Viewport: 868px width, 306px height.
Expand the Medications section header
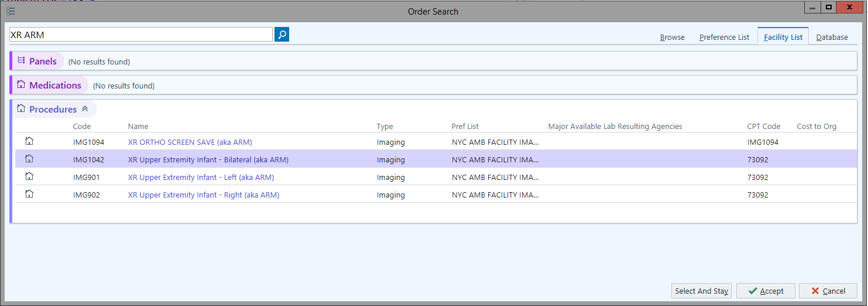pos(55,86)
